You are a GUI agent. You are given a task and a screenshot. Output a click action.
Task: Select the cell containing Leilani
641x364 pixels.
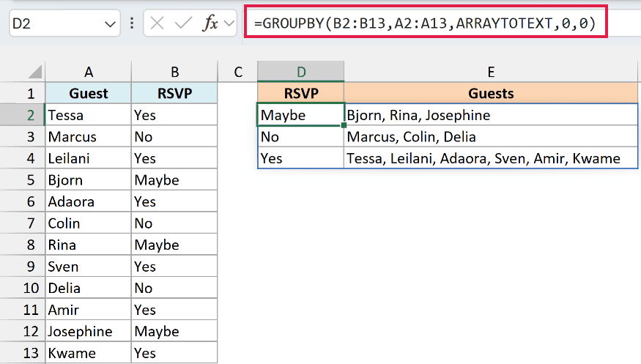pos(89,158)
